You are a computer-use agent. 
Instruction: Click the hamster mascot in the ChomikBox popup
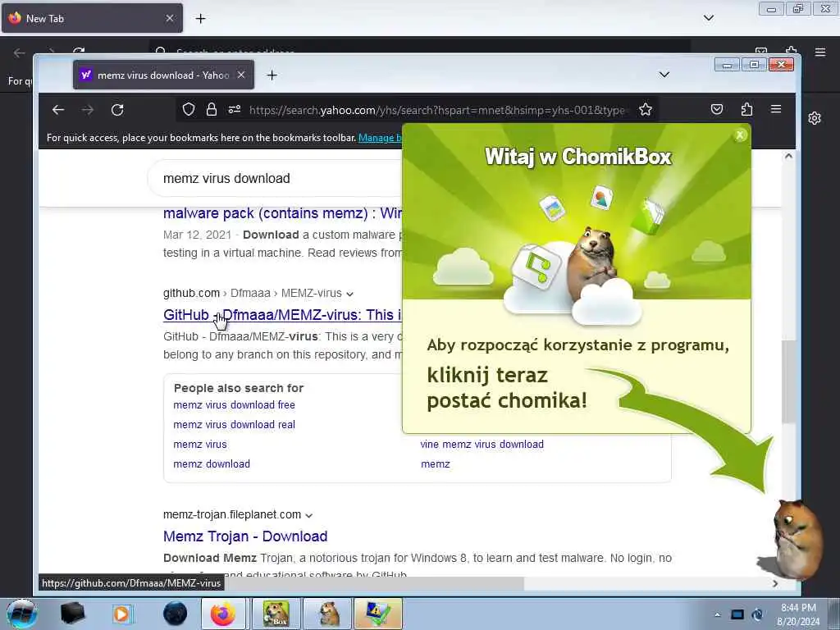tap(591, 264)
